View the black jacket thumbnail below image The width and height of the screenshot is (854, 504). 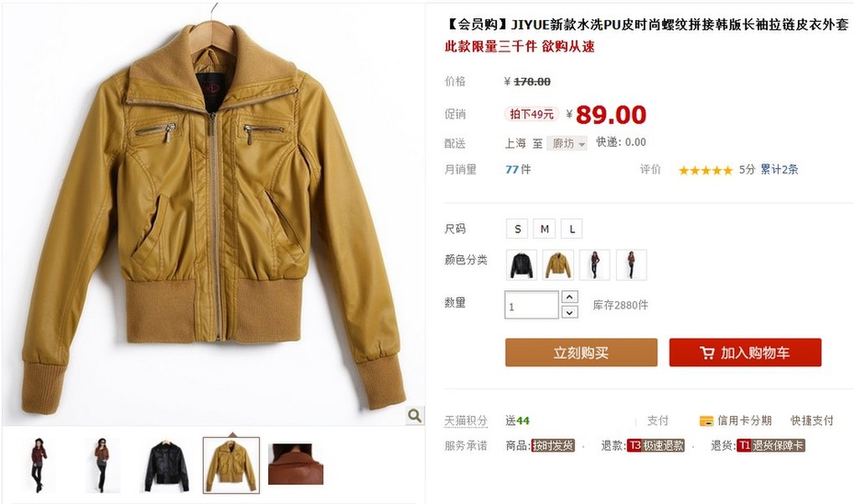[x=166, y=465]
